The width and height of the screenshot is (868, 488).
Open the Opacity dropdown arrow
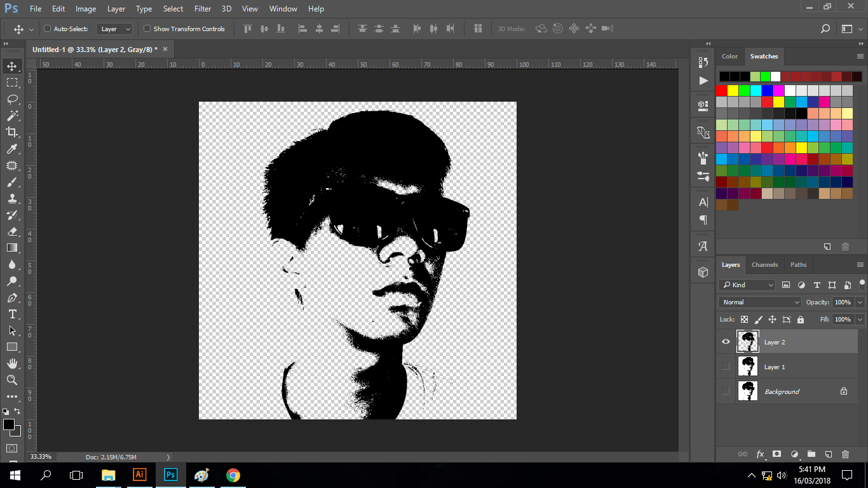(860, 302)
